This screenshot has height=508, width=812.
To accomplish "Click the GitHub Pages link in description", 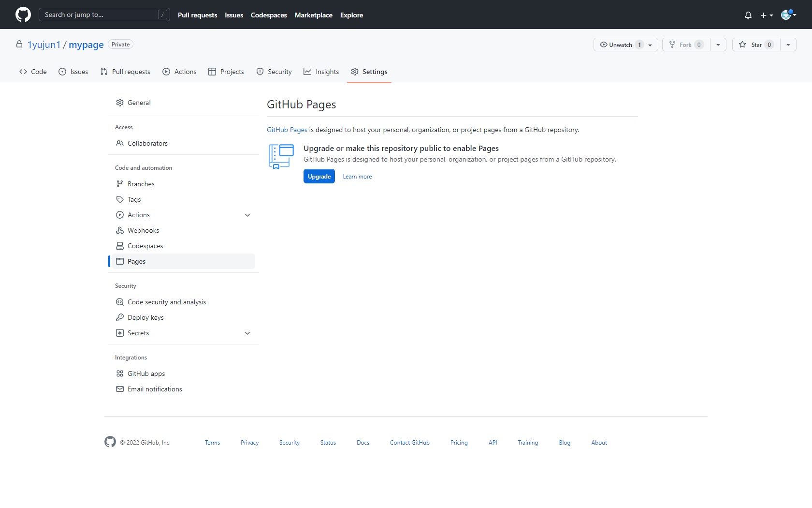I will pyautogui.click(x=287, y=130).
